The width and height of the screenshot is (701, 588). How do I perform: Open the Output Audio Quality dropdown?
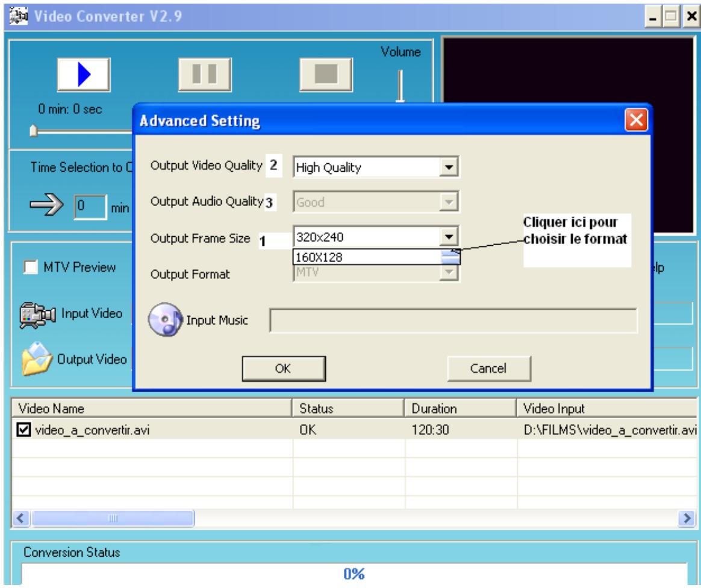coord(449,202)
